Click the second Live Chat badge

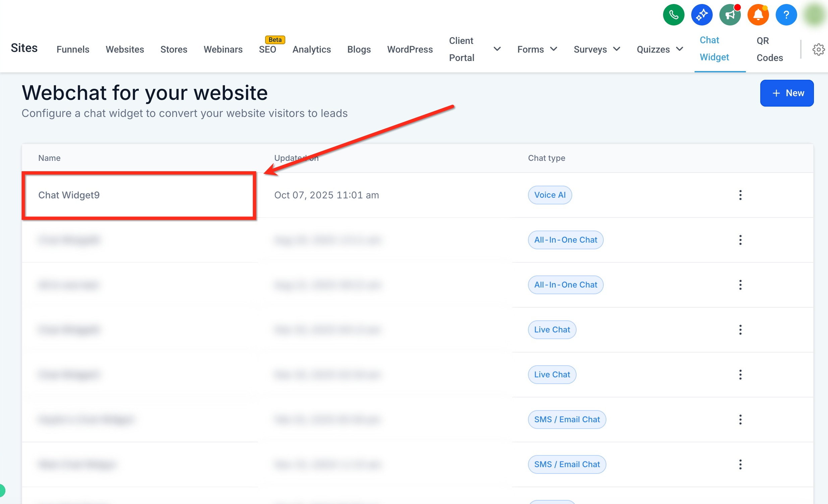(552, 375)
